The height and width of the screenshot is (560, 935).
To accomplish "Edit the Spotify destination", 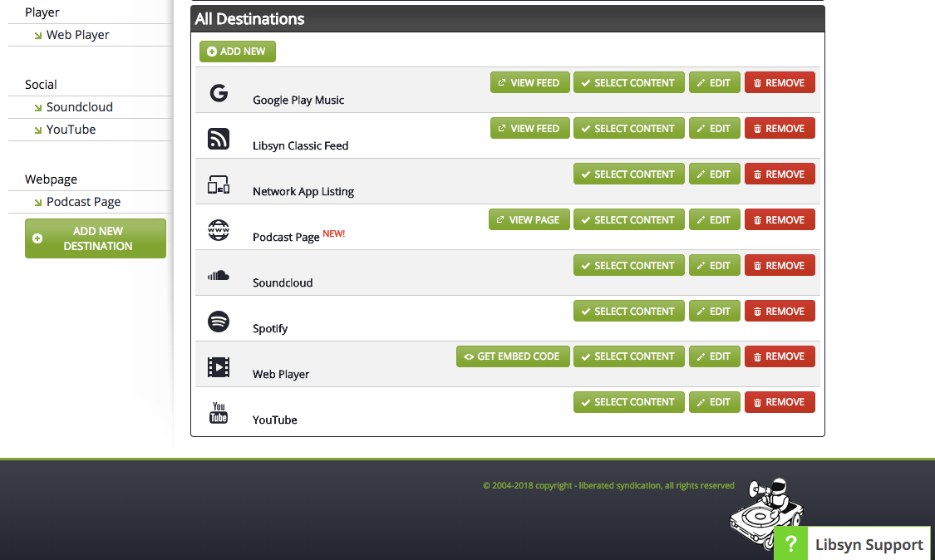I will pyautogui.click(x=715, y=311).
